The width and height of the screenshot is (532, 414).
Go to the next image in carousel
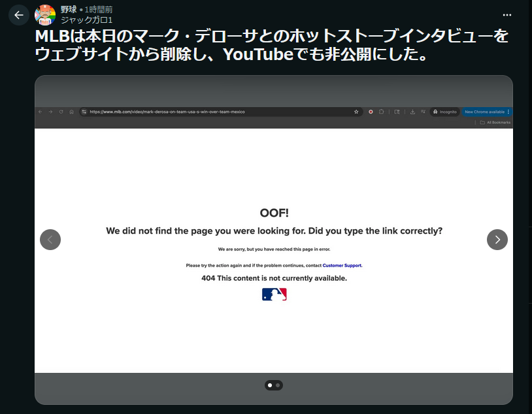click(497, 240)
